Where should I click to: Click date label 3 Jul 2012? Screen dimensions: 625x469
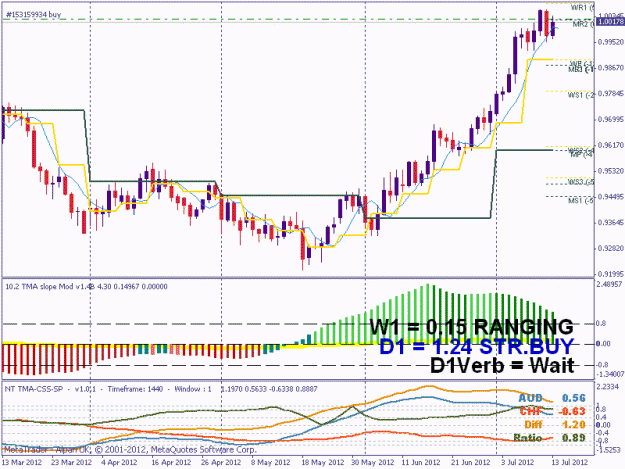(517, 462)
